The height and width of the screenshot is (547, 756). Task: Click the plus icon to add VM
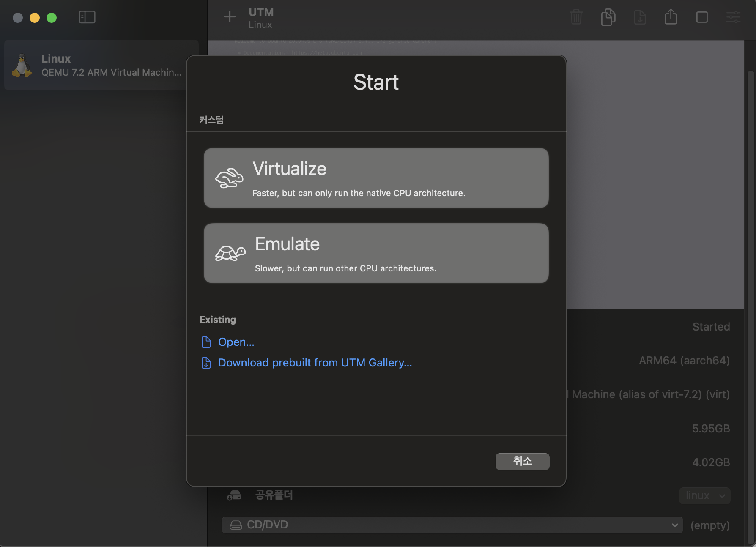coord(230,17)
